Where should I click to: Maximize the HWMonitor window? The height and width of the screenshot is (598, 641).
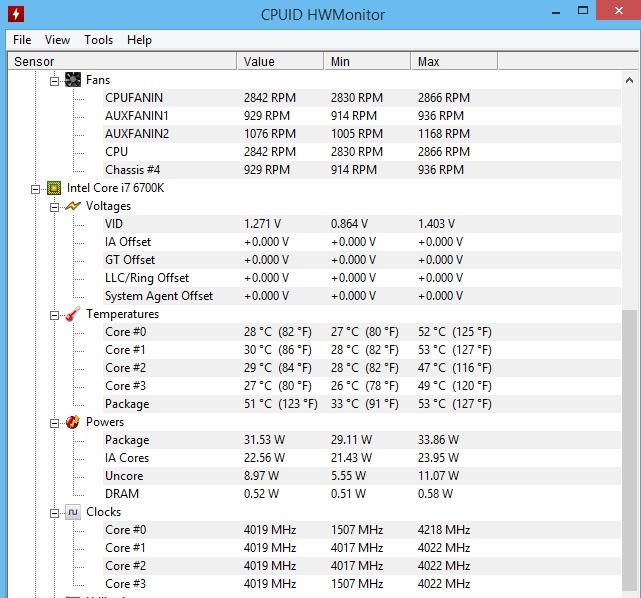tap(583, 11)
